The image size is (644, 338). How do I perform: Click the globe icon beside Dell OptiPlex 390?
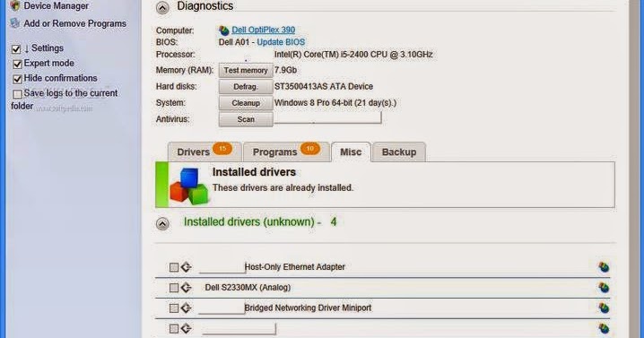click(x=224, y=30)
